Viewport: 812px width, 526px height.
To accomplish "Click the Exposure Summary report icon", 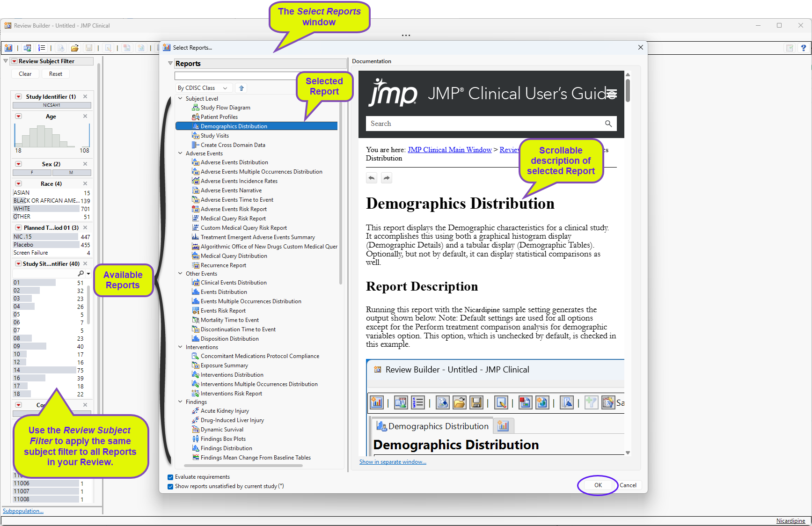I will click(196, 365).
